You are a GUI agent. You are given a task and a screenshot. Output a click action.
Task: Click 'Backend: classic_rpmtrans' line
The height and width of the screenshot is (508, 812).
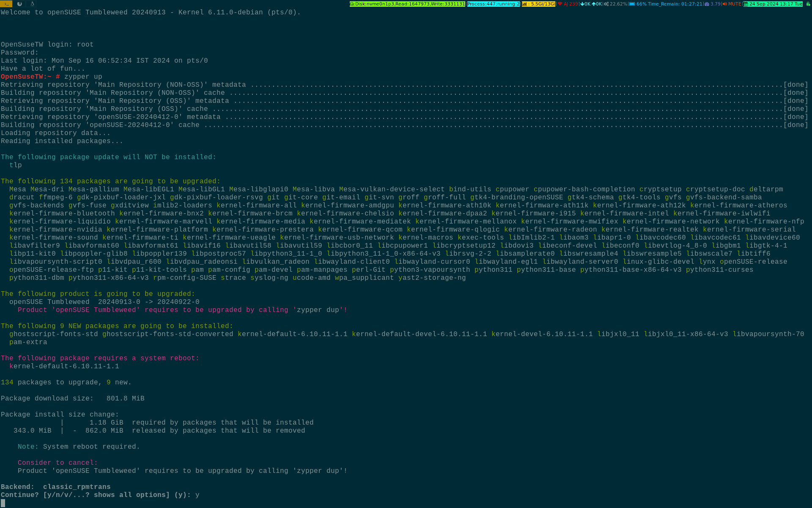click(56, 487)
